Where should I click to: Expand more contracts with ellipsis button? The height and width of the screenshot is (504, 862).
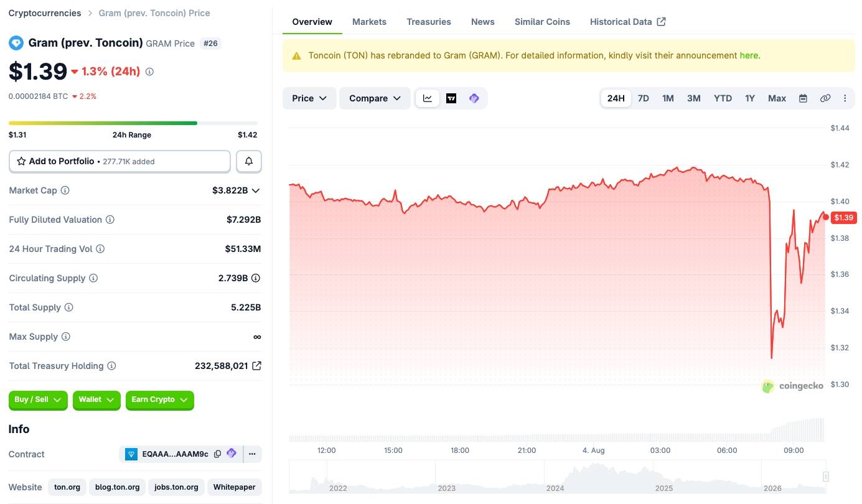pyautogui.click(x=252, y=454)
